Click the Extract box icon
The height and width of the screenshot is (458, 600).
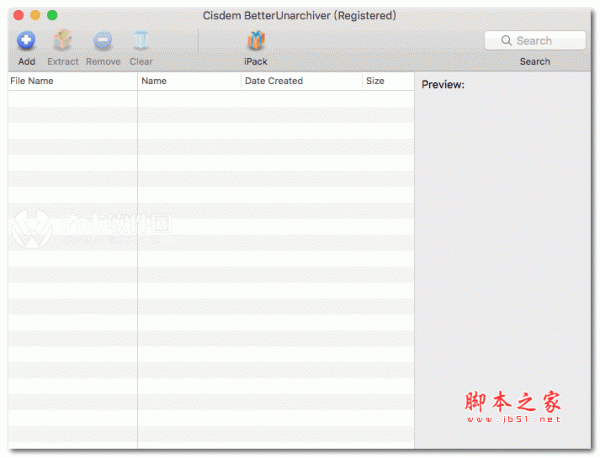[x=62, y=40]
